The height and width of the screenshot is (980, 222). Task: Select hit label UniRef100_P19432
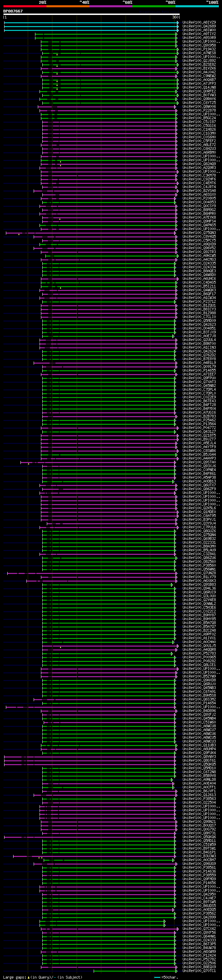(x=199, y=49)
